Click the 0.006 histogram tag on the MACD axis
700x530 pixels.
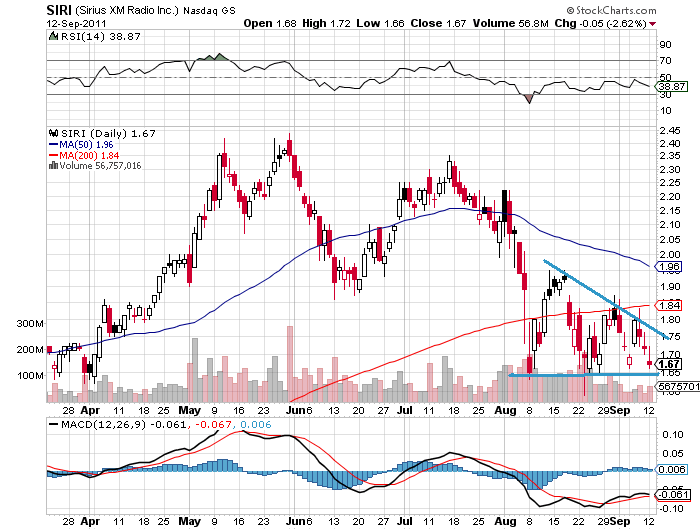[x=671, y=469]
